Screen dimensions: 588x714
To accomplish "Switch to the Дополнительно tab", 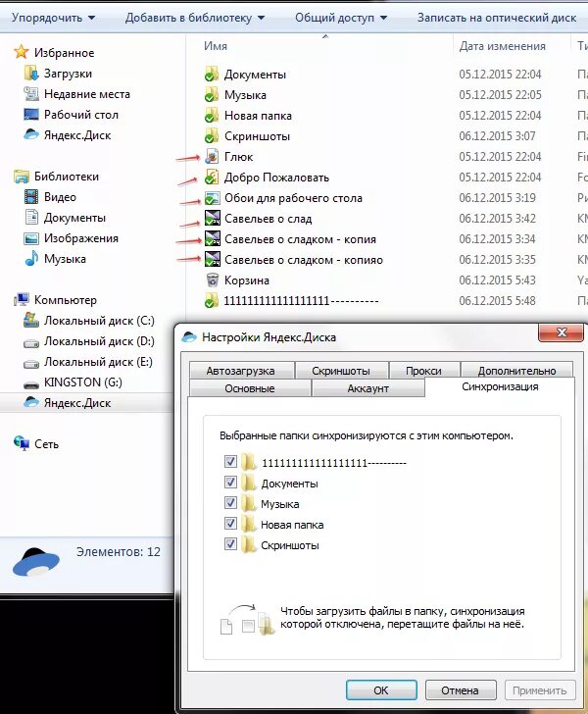I will point(516,371).
